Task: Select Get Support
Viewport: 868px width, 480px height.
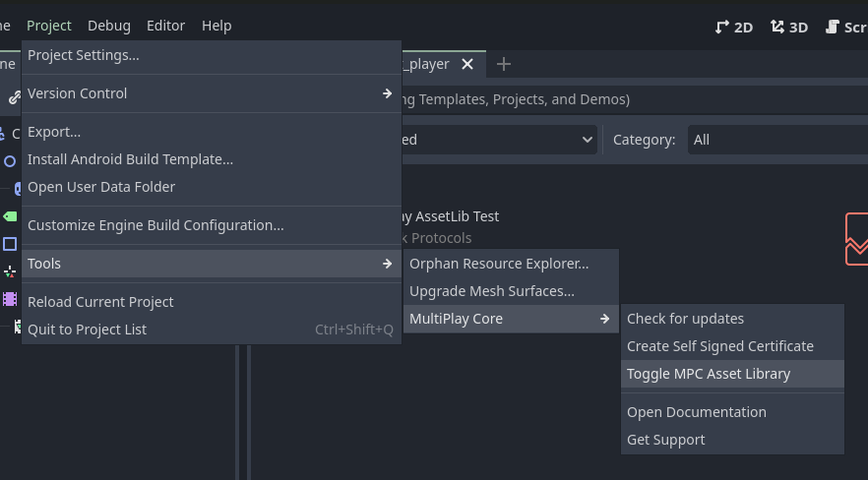Action: 733,441
